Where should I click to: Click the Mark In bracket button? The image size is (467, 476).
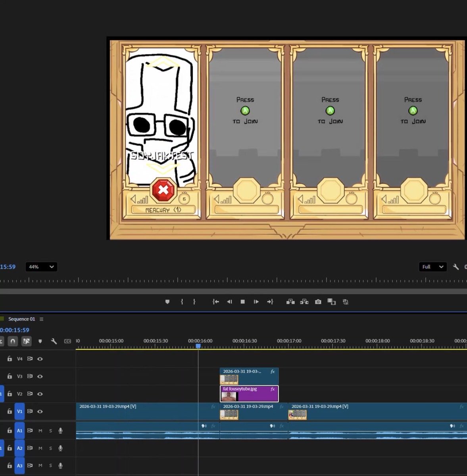[182, 302]
